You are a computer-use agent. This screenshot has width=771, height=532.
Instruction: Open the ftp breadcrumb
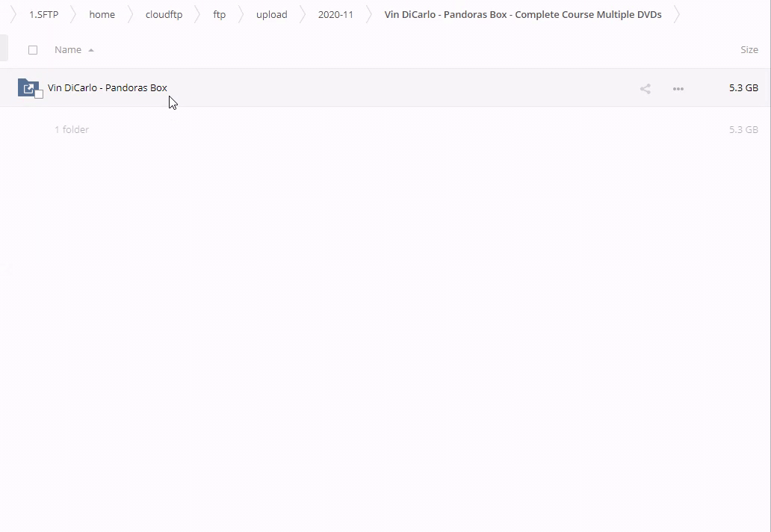click(x=219, y=14)
